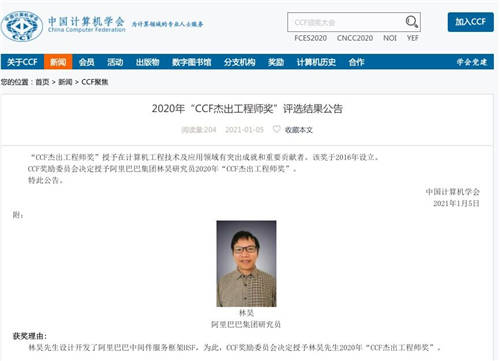Click the publish date 2021-01-05

coord(244,130)
